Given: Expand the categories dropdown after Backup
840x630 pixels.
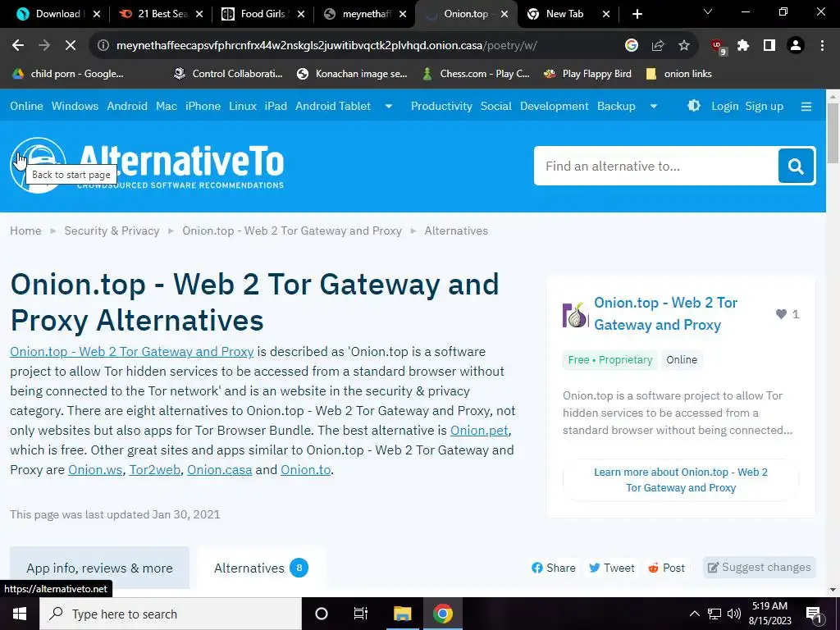Looking at the screenshot, I should pos(654,106).
